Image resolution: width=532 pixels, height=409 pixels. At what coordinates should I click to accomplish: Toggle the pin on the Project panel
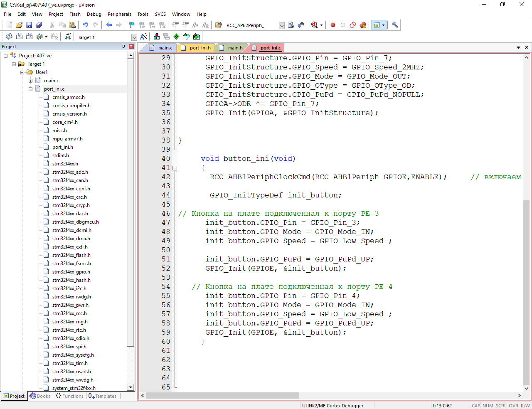[123, 47]
